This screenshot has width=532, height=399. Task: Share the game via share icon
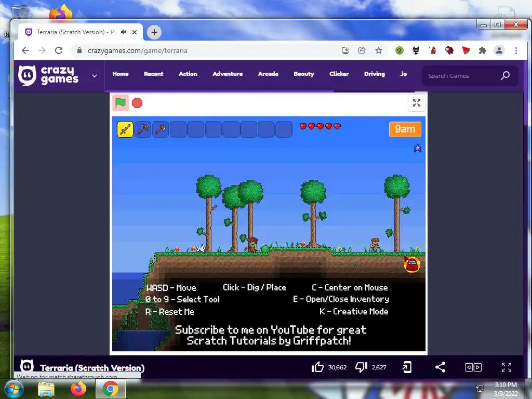(x=440, y=367)
